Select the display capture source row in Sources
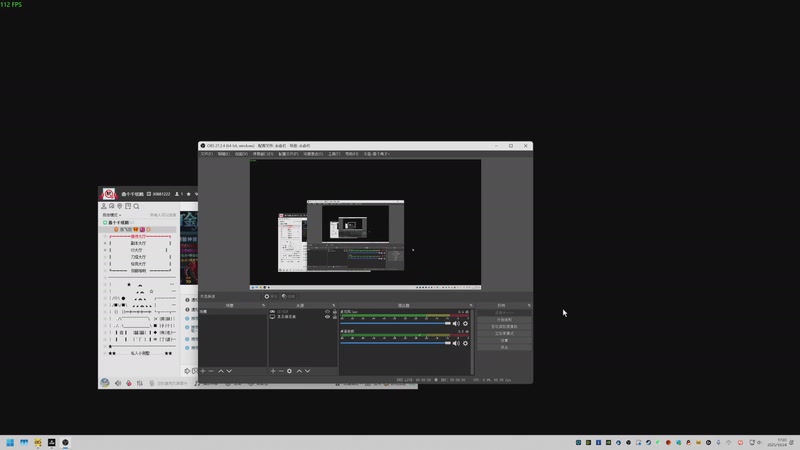Viewport: 800px width, 450px height. click(303, 317)
